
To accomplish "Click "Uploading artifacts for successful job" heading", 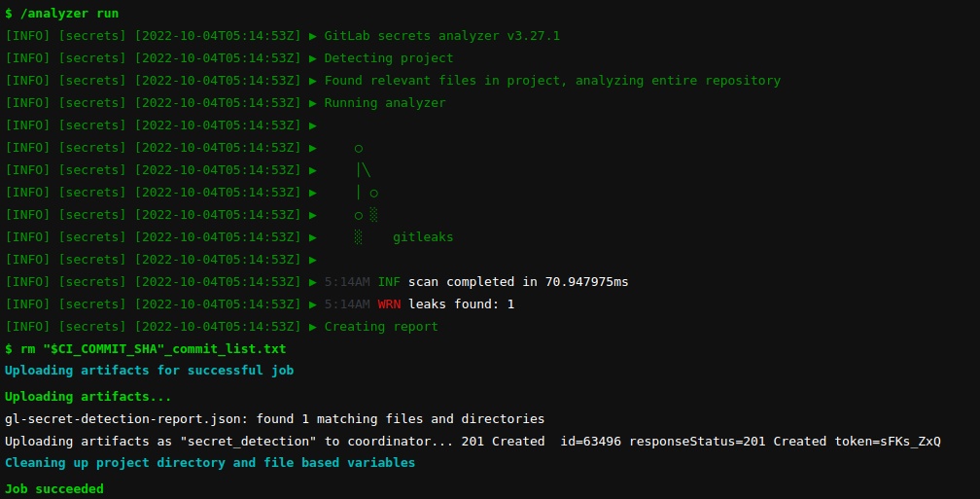I will click(150, 371).
